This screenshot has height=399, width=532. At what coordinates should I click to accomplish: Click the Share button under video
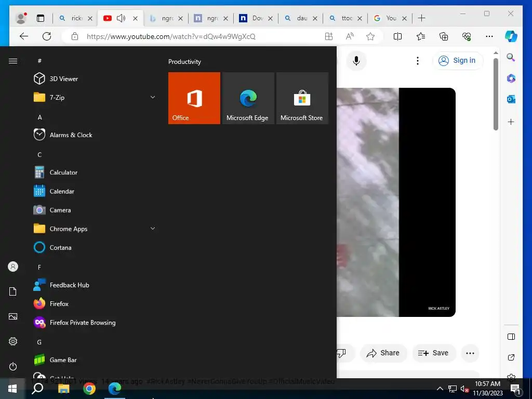tap(383, 353)
